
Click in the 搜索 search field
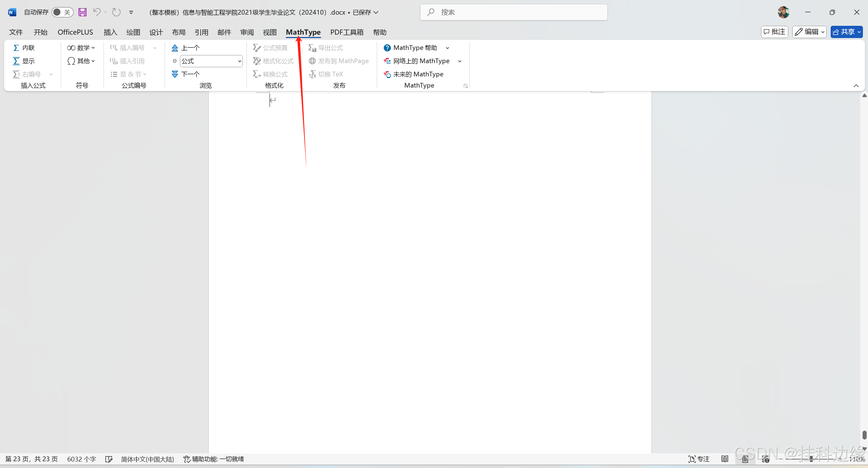514,12
